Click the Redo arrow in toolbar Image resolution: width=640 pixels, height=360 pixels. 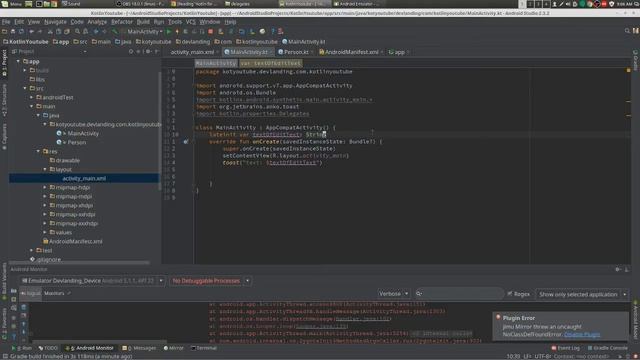pos(40,31)
